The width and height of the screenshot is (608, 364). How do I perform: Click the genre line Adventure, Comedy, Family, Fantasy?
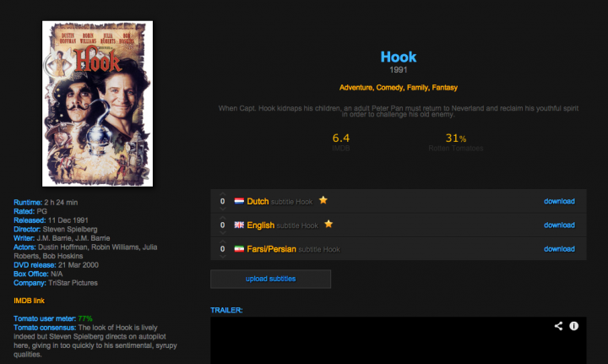click(399, 88)
